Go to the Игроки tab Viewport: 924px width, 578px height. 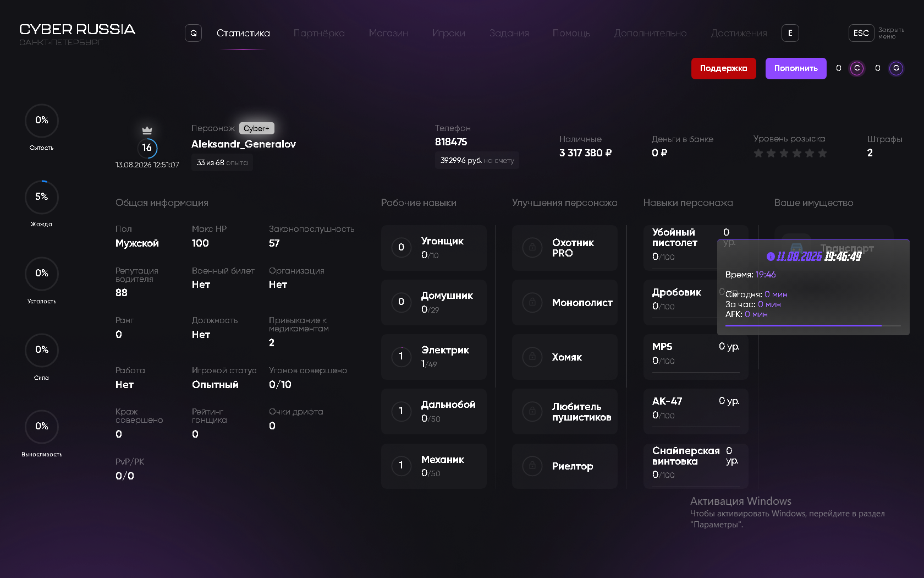[x=449, y=33]
